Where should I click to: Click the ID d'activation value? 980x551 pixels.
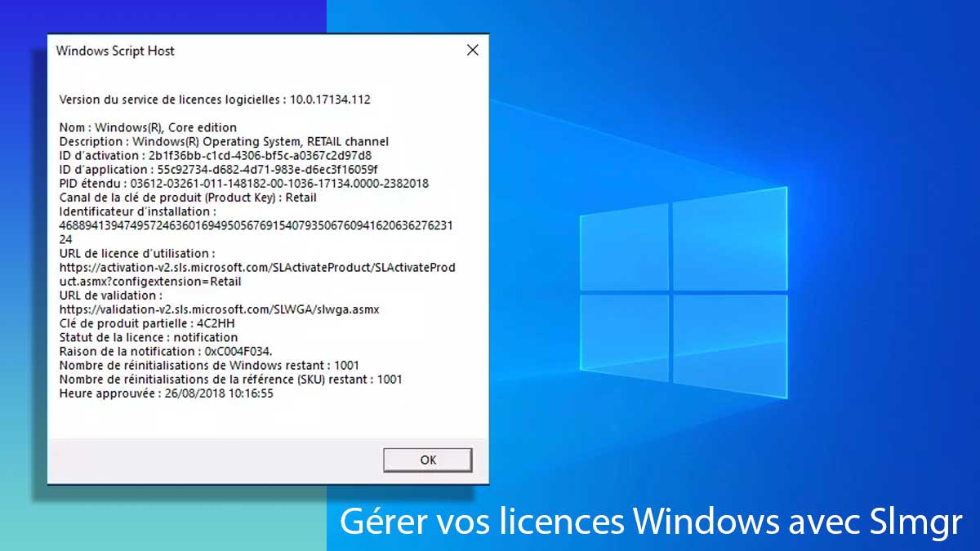pyautogui.click(x=260, y=155)
